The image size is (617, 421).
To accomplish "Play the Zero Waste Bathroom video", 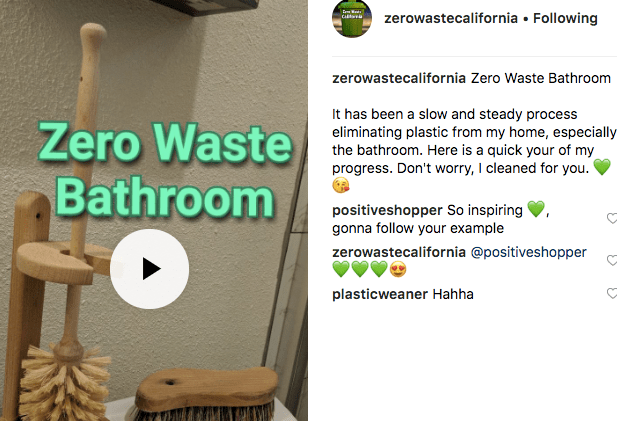I will [x=150, y=269].
